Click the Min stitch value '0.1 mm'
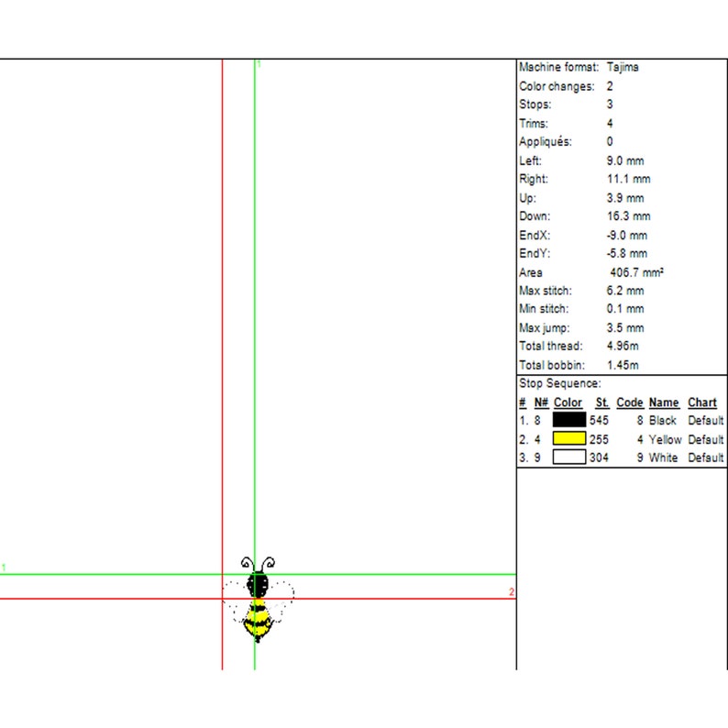728x728 pixels. 625,309
